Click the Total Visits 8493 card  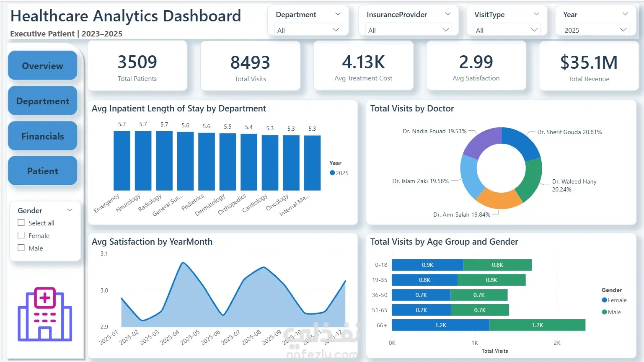coord(251,66)
